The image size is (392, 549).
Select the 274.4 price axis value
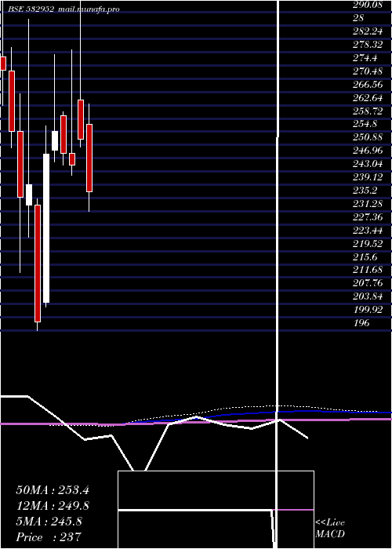tap(364, 58)
